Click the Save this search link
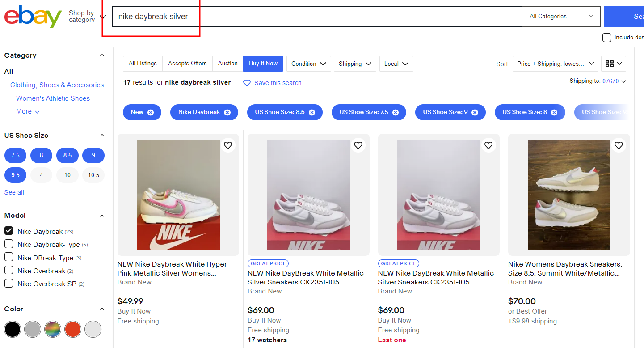Viewport: 644px width, 348px height. pyautogui.click(x=278, y=83)
